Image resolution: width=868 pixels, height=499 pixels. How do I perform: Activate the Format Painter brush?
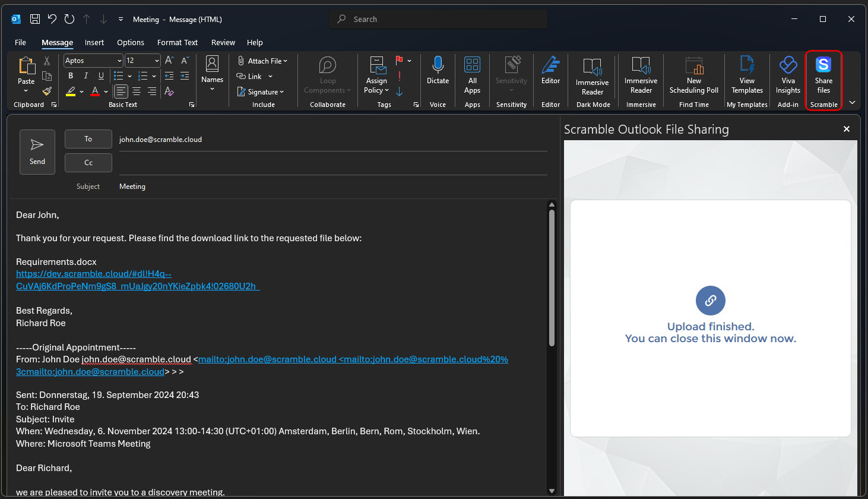[47, 91]
